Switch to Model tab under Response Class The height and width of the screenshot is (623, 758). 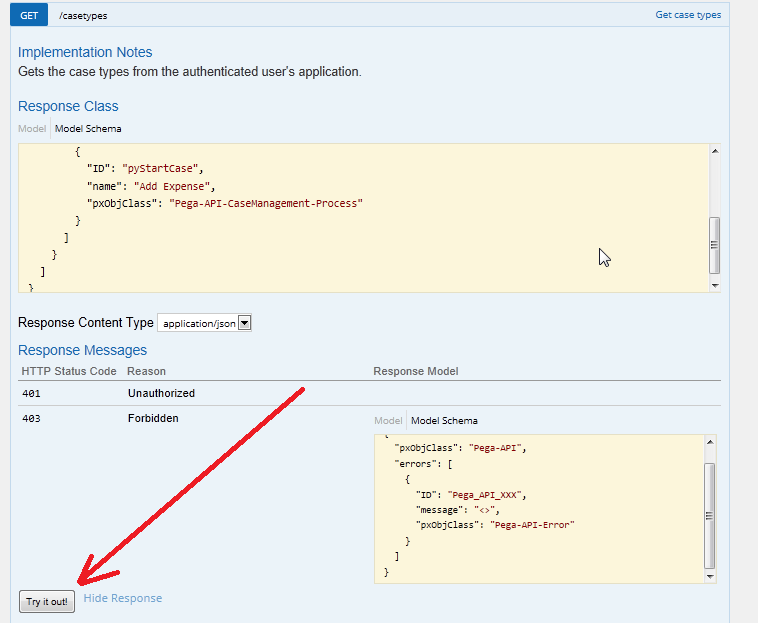pos(32,129)
